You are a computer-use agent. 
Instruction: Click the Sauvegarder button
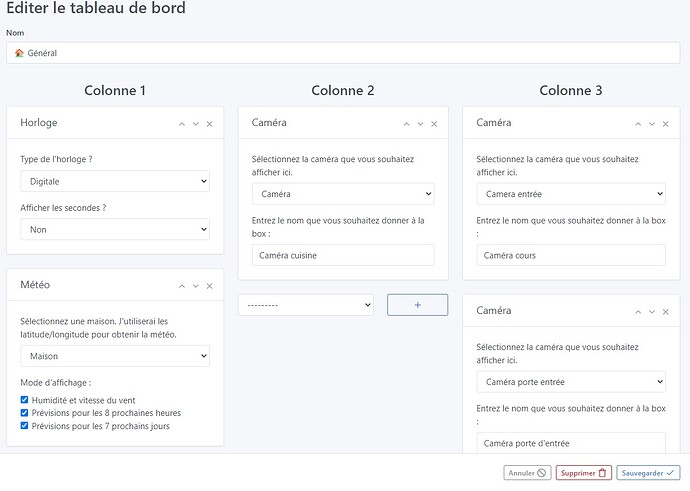tap(648, 473)
